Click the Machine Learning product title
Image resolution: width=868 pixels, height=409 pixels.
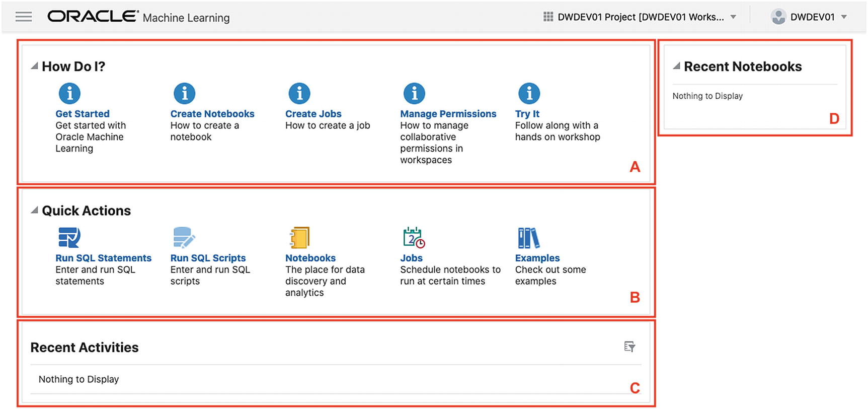point(186,18)
